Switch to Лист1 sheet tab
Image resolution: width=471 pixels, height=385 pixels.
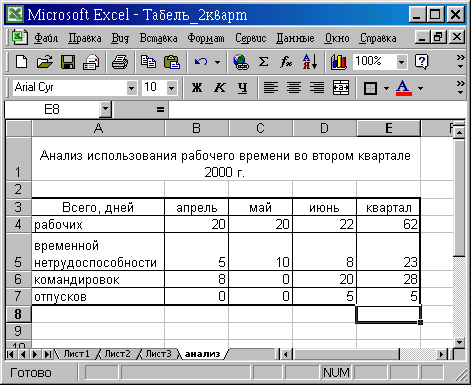point(76,354)
